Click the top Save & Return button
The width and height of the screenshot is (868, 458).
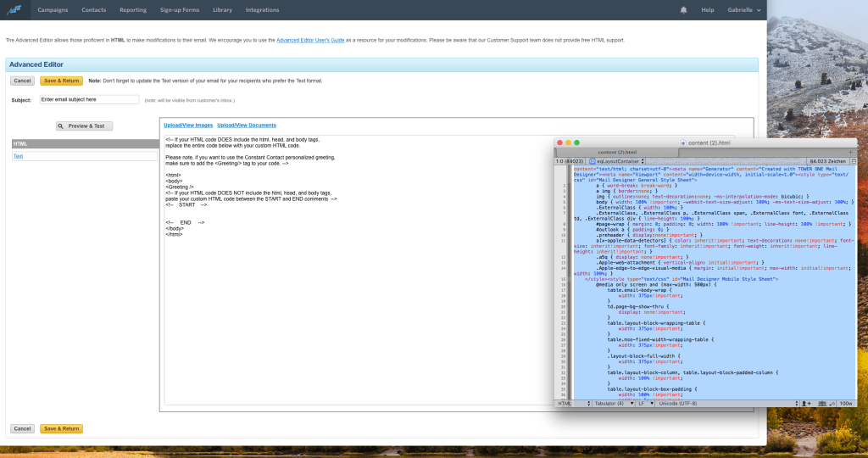(x=61, y=81)
